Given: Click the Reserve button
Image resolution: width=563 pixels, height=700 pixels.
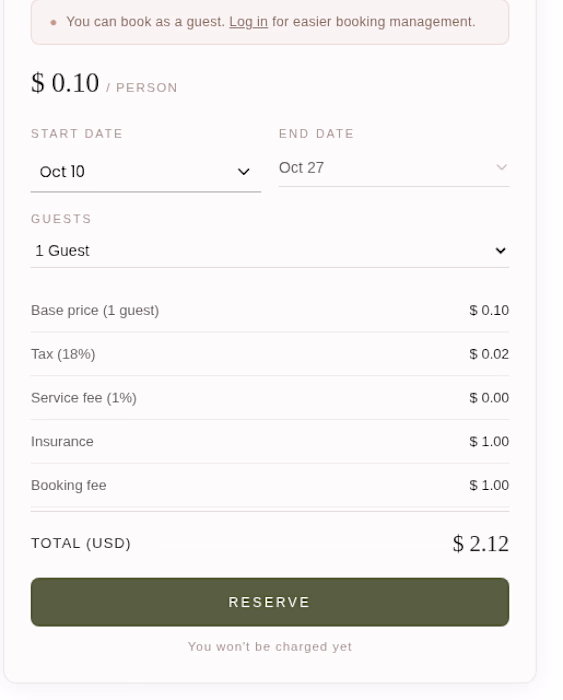Looking at the screenshot, I should click(x=270, y=602).
